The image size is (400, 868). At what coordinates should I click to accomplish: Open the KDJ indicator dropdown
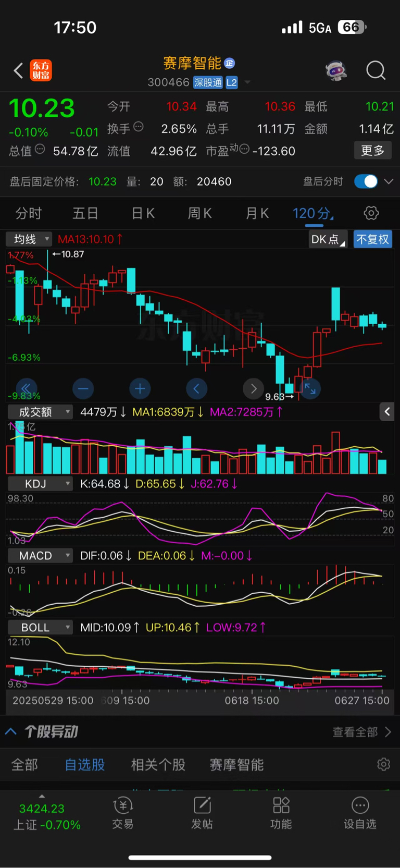[40, 484]
